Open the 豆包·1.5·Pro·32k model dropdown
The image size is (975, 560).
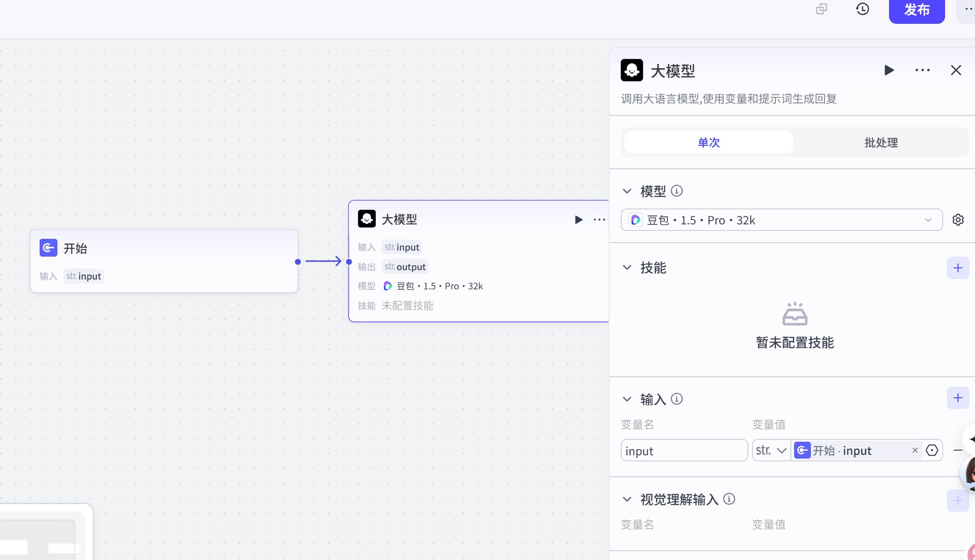(x=781, y=220)
